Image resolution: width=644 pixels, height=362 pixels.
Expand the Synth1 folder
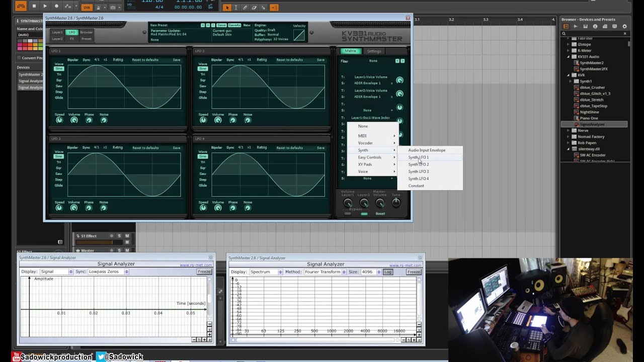pyautogui.click(x=571, y=81)
